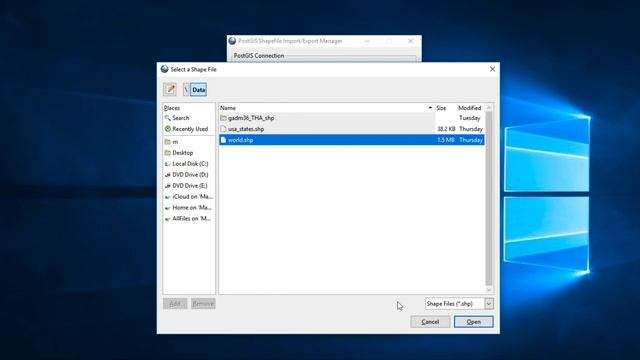Click the scrollbar up arrow
The image size is (640, 360).
click(489, 107)
